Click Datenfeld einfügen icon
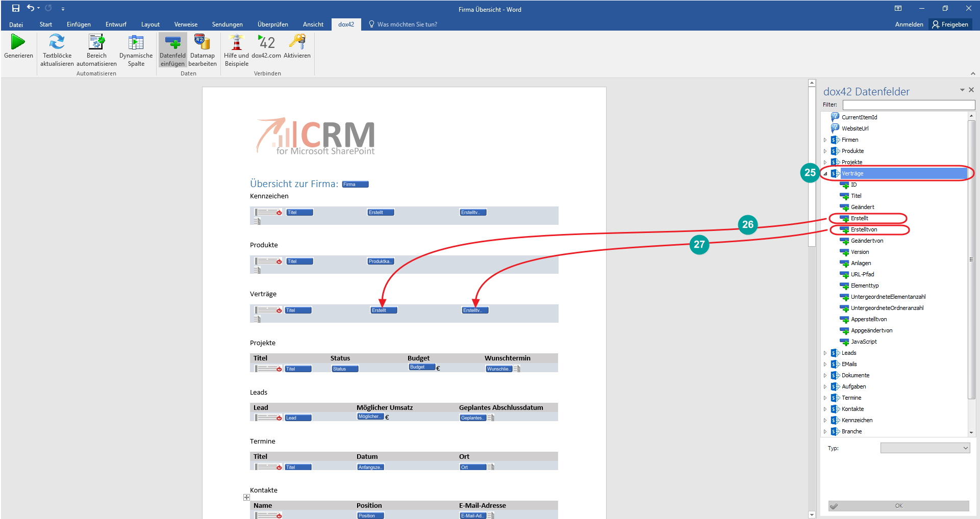 [172, 42]
